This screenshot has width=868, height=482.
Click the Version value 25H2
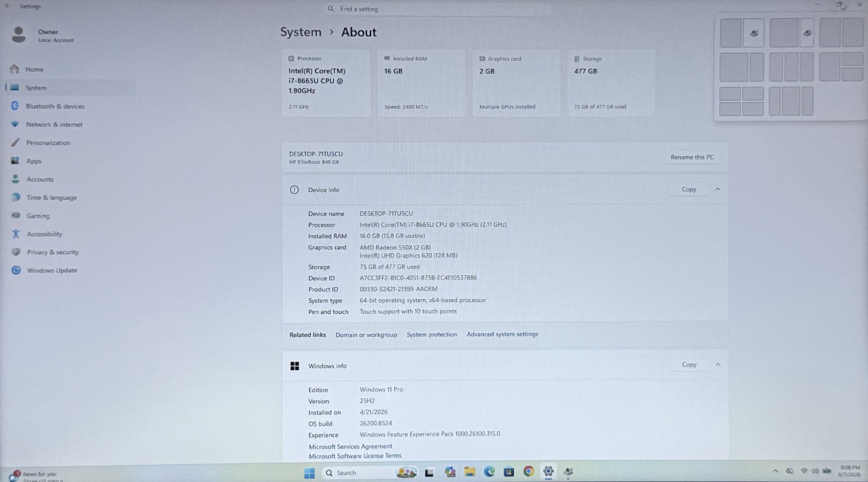(367, 401)
